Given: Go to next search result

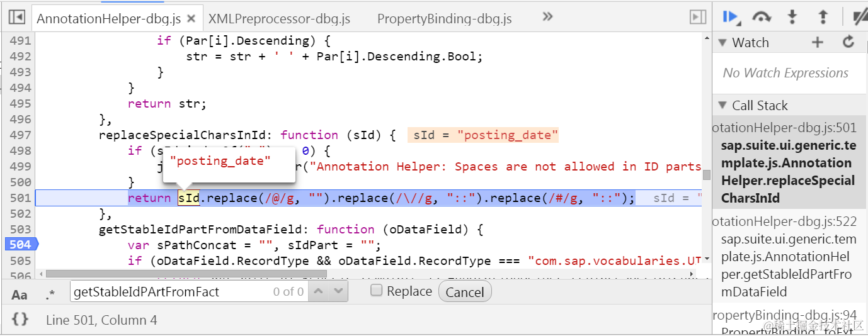Looking at the screenshot, I should click(339, 291).
